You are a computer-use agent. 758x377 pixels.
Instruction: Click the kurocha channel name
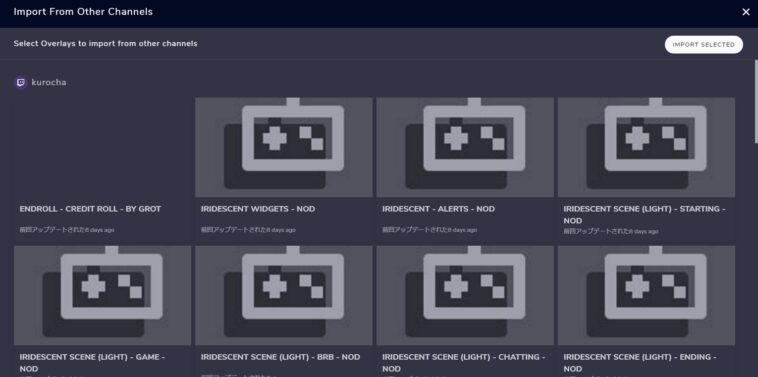click(x=49, y=83)
